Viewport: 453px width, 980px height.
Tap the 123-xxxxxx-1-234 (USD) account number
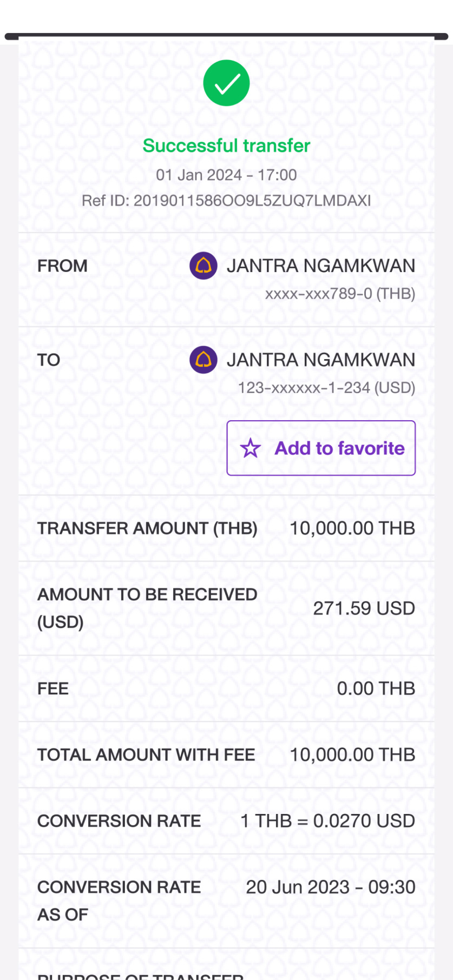tap(327, 388)
